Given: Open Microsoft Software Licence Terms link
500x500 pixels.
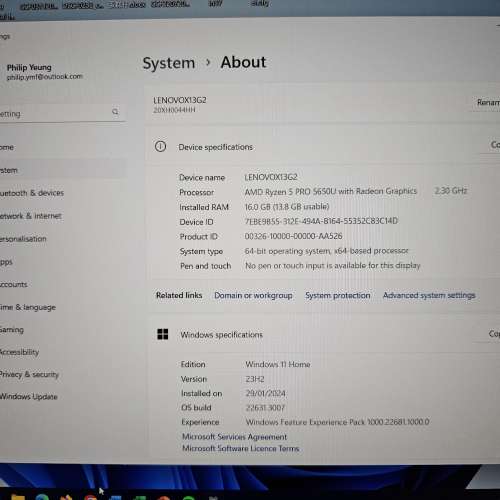Looking at the screenshot, I should click(x=240, y=448).
